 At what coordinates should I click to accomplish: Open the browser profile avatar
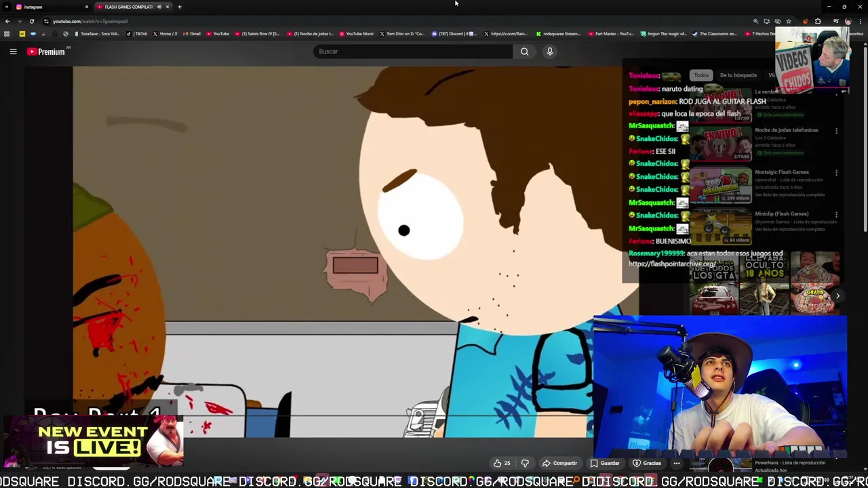(x=848, y=21)
